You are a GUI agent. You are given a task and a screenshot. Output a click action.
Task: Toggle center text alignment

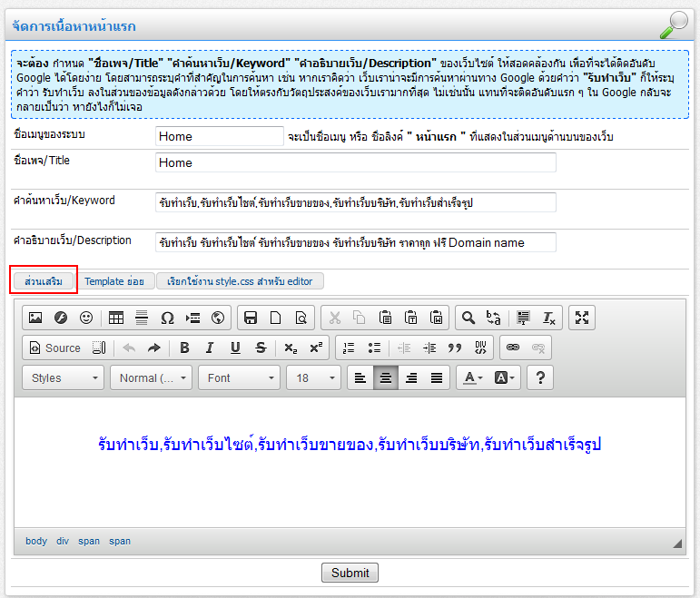(386, 377)
